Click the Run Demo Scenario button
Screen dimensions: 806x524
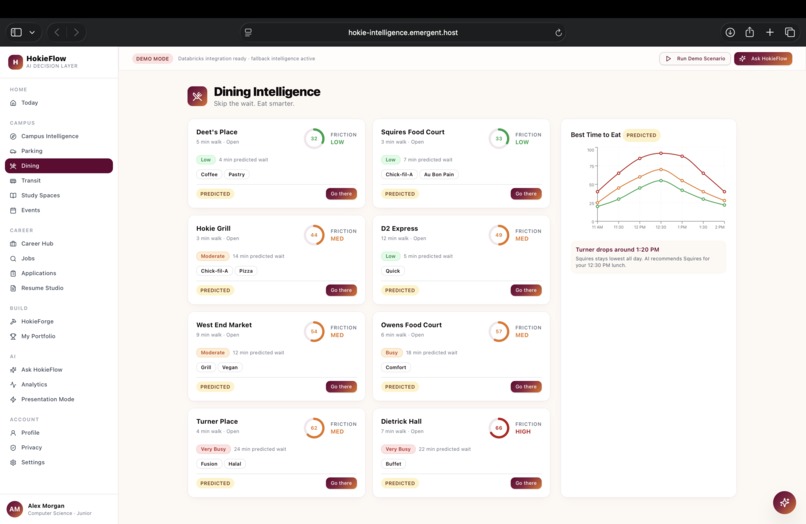(695, 59)
